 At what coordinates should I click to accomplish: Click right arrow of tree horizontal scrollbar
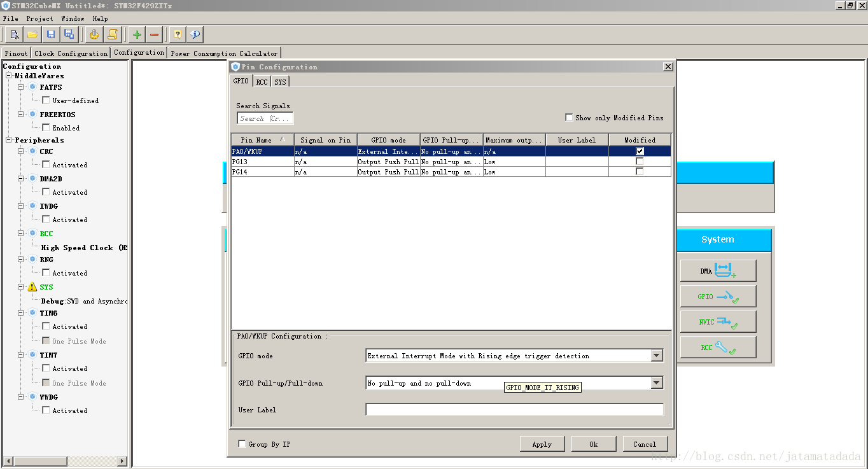(x=123, y=461)
